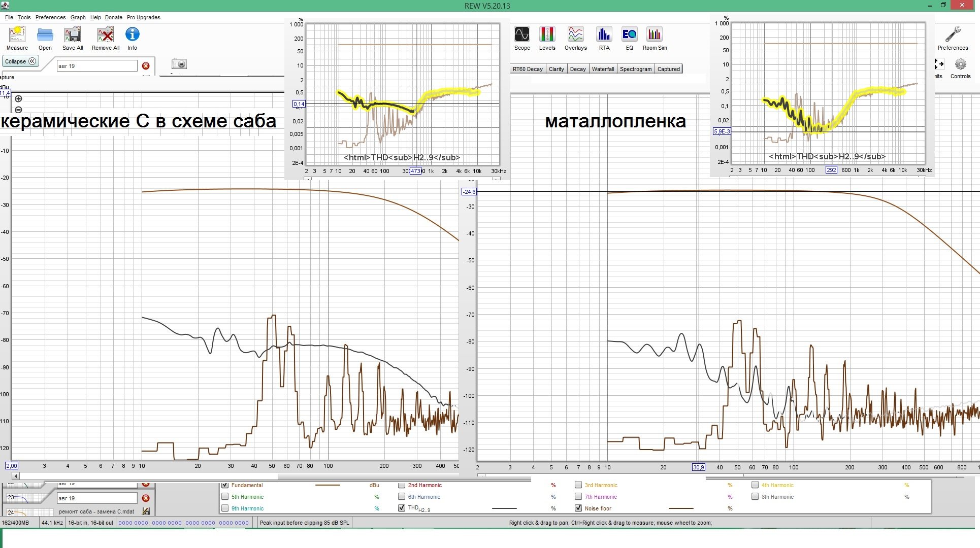This screenshot has width=980, height=548.
Task: Zoom in with the plus magnifier
Action: tap(19, 99)
